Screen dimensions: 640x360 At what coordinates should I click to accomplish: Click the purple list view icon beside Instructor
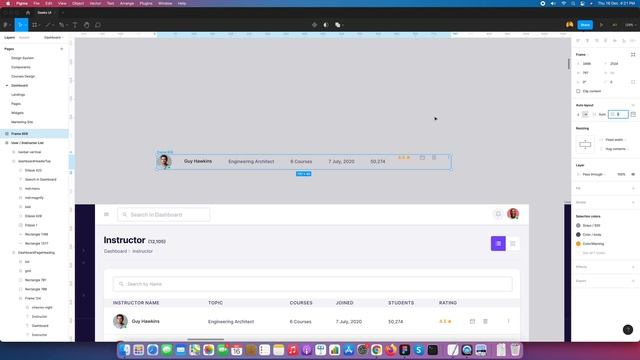(x=498, y=244)
